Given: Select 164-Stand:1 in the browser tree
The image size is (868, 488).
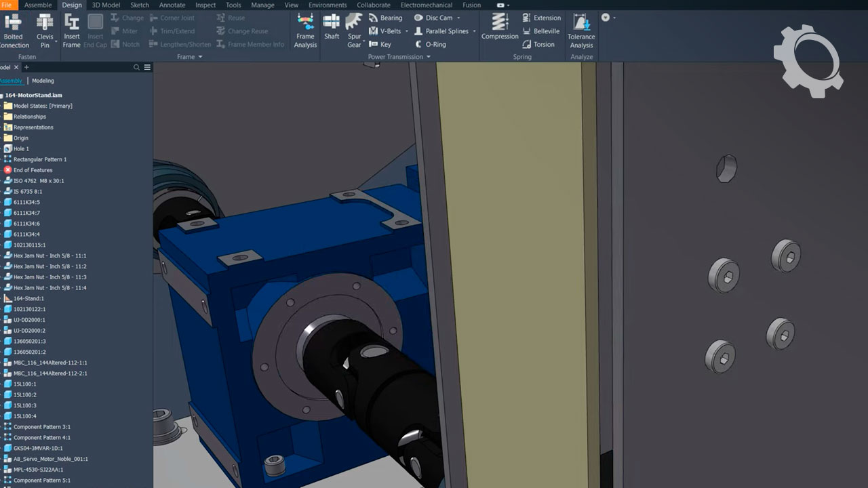Looking at the screenshot, I should click(x=28, y=298).
